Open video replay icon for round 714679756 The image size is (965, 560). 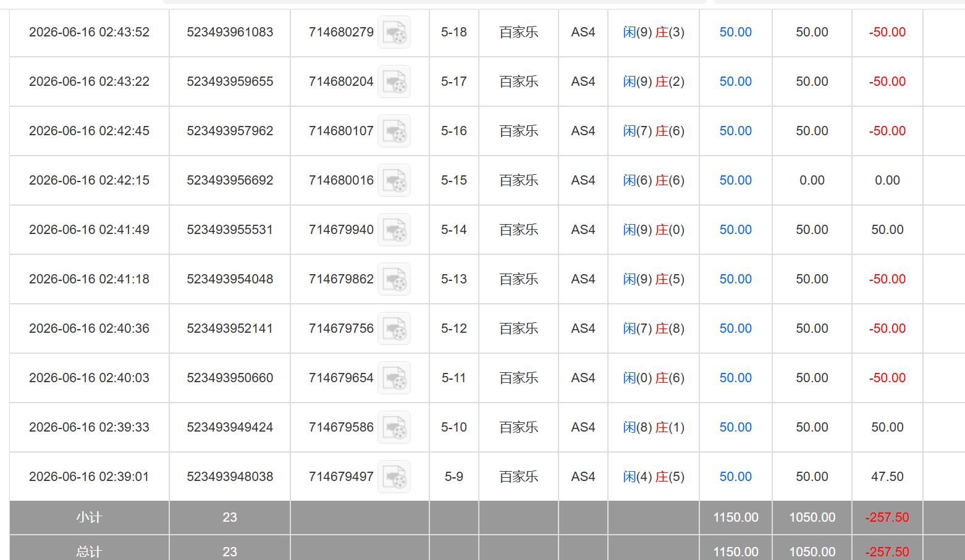click(x=394, y=328)
